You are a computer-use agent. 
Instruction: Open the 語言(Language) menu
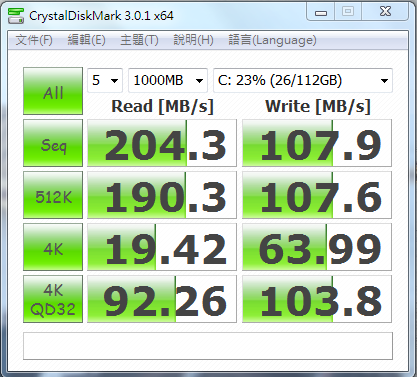[272, 40]
